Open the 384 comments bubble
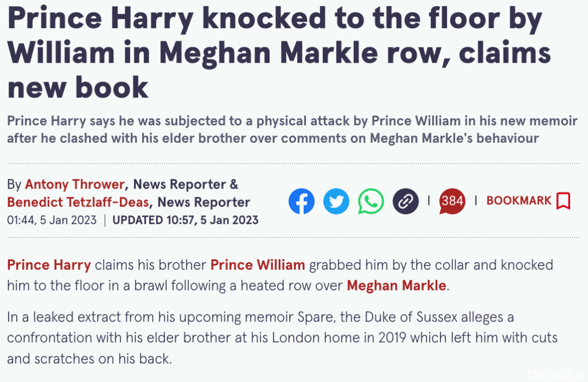 pos(452,201)
